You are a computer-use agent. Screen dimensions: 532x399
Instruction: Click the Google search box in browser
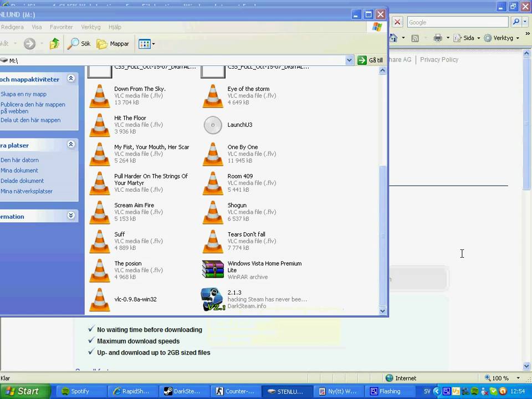(x=458, y=22)
